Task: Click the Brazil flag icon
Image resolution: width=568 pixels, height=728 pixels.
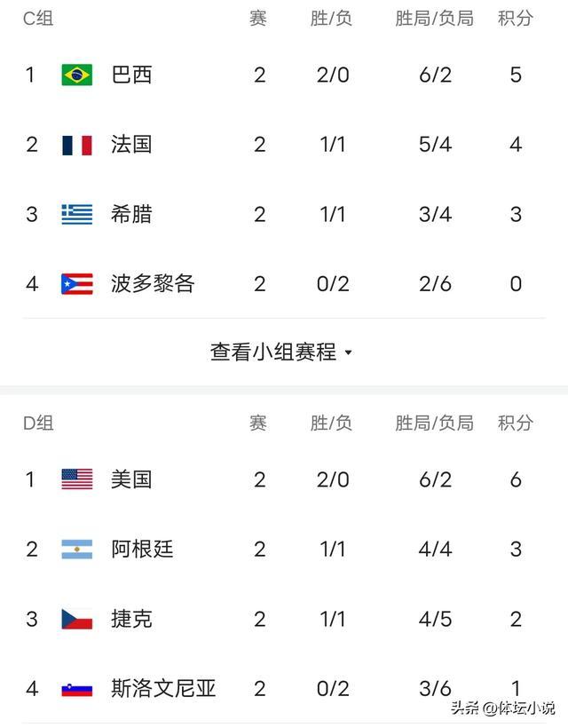Action: (x=77, y=75)
